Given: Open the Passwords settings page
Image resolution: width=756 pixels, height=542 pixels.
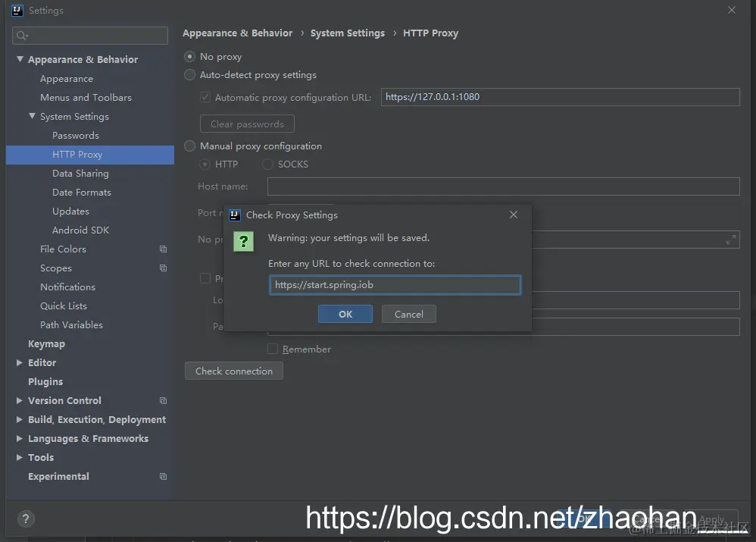Looking at the screenshot, I should point(76,136).
